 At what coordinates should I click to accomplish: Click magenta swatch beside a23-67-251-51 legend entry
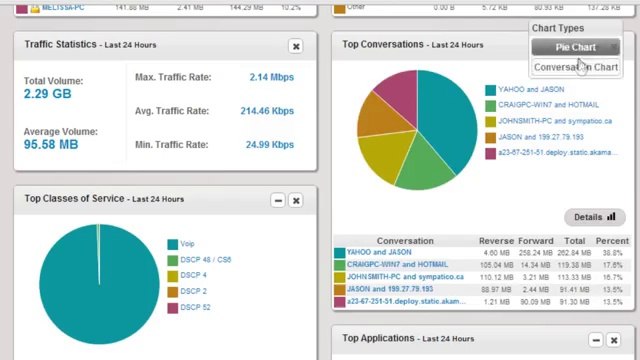point(490,153)
